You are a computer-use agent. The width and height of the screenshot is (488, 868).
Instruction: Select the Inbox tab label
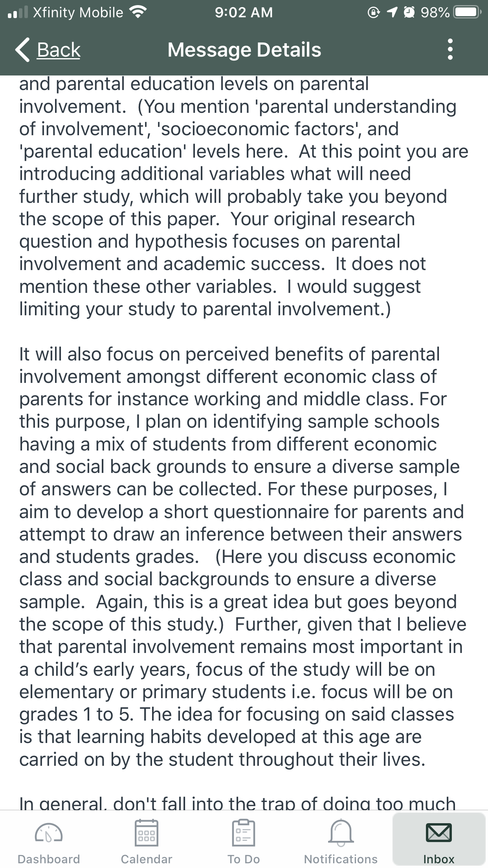pos(438,859)
